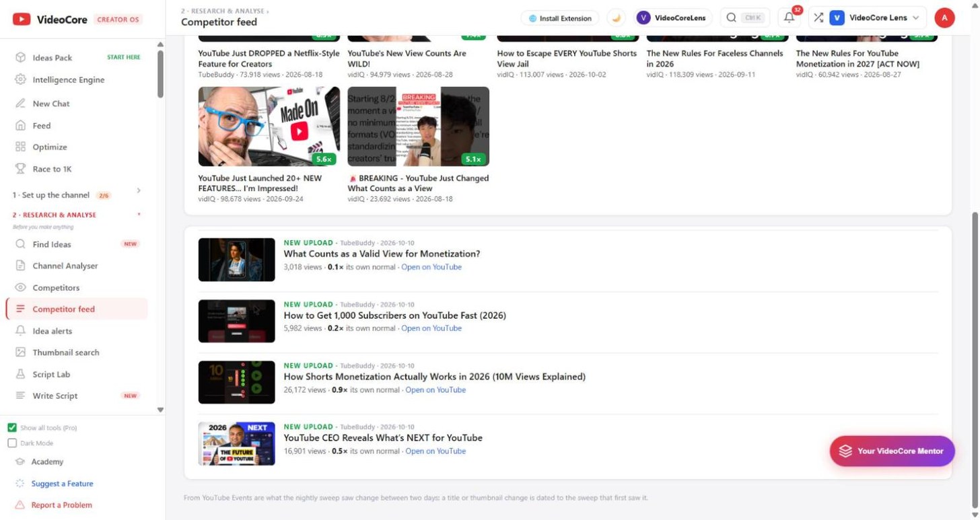Click the Competitors eye icon
Image resolution: width=980 pixels, height=520 pixels.
click(x=20, y=287)
